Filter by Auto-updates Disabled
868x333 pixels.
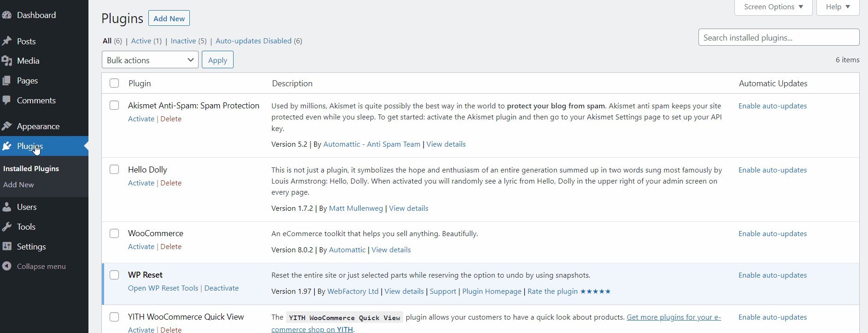(253, 41)
